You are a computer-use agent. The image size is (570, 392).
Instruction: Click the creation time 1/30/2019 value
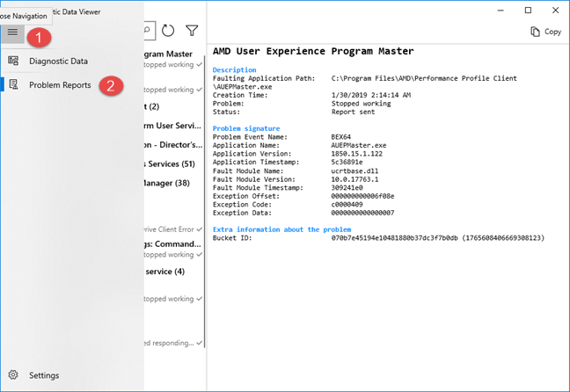coord(371,95)
